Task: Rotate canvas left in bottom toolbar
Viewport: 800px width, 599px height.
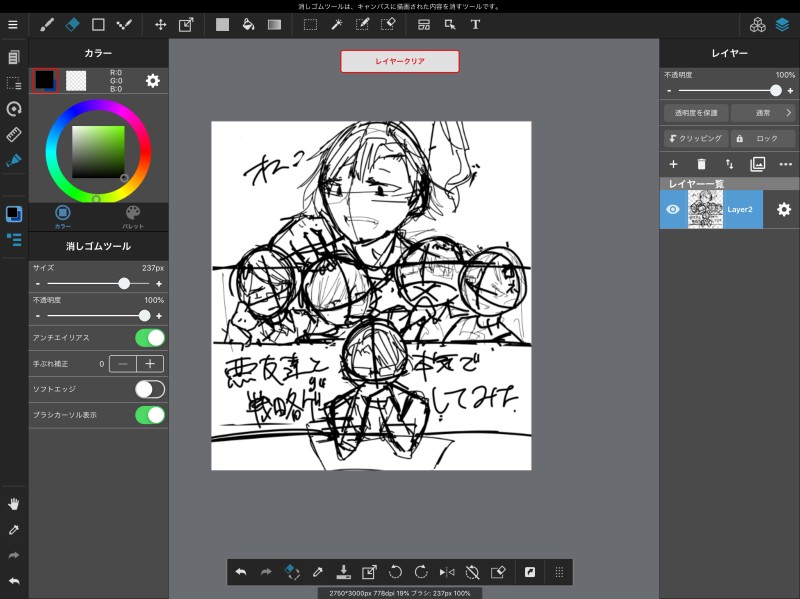Action: coord(395,572)
